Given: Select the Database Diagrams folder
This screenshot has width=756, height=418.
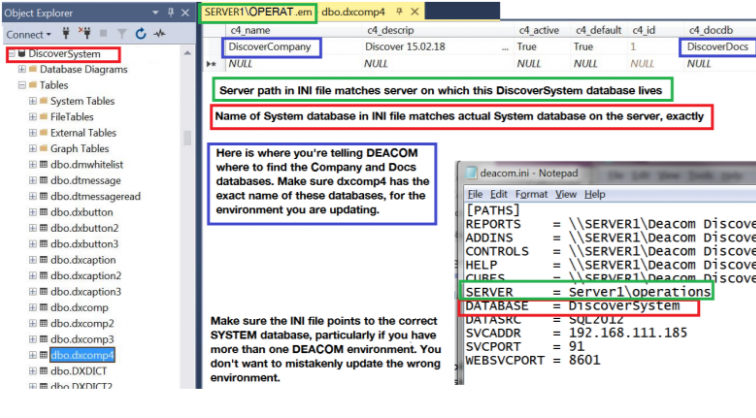Looking at the screenshot, I should point(83,69).
